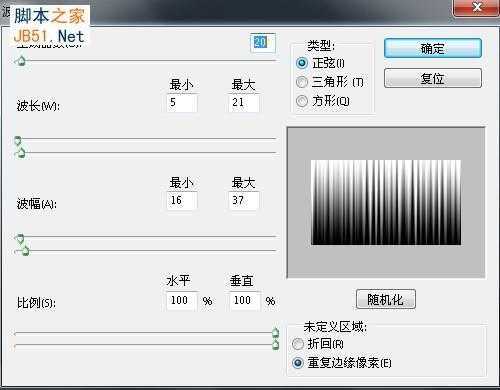Click the amplitude maximum field showing 37
The height and width of the screenshot is (390, 500).
244,200
